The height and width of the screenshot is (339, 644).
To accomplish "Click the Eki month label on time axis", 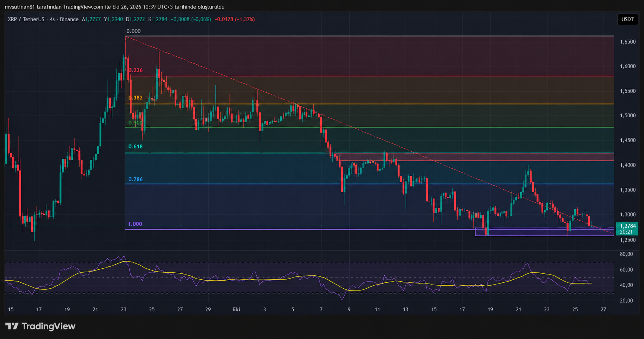I will pyautogui.click(x=236, y=310).
